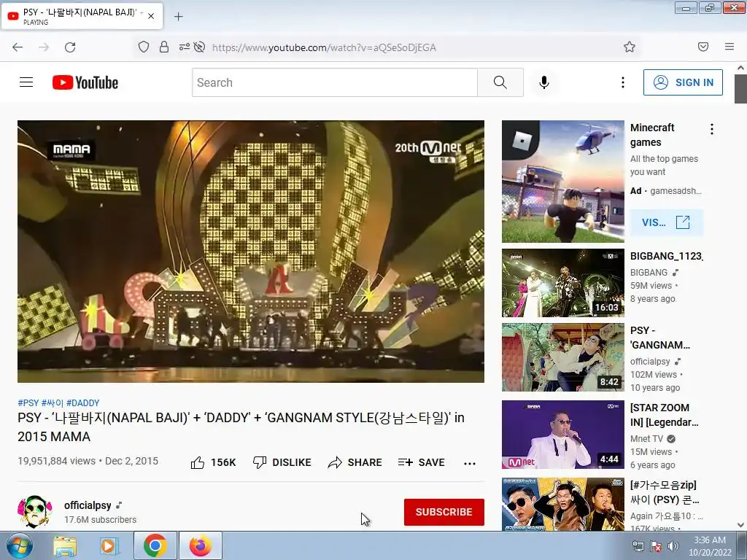Click the search magnifier button
Viewport: 747px width, 560px height.
pos(500,82)
